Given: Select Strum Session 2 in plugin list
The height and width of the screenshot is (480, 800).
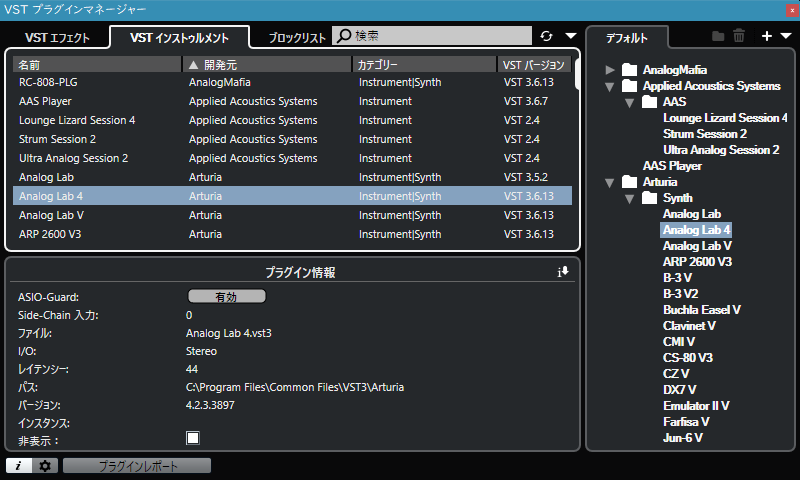Looking at the screenshot, I should 292,139.
